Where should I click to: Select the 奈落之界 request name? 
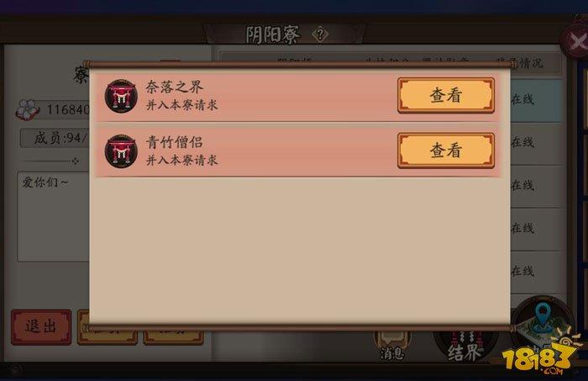tap(174, 87)
